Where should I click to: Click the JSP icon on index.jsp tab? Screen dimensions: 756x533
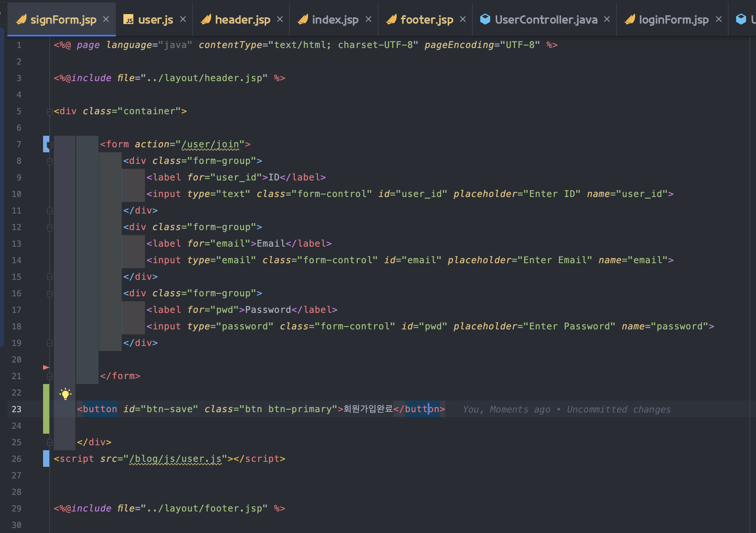click(303, 19)
